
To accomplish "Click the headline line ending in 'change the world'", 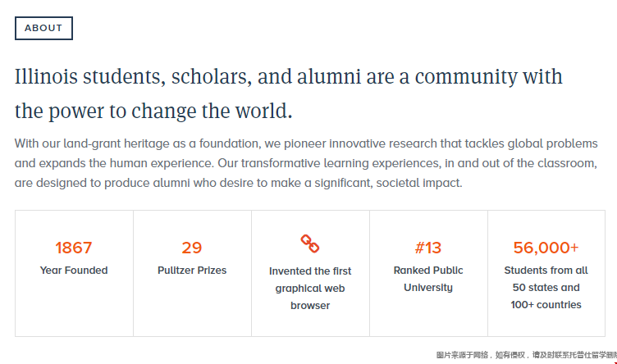I will tap(153, 111).
